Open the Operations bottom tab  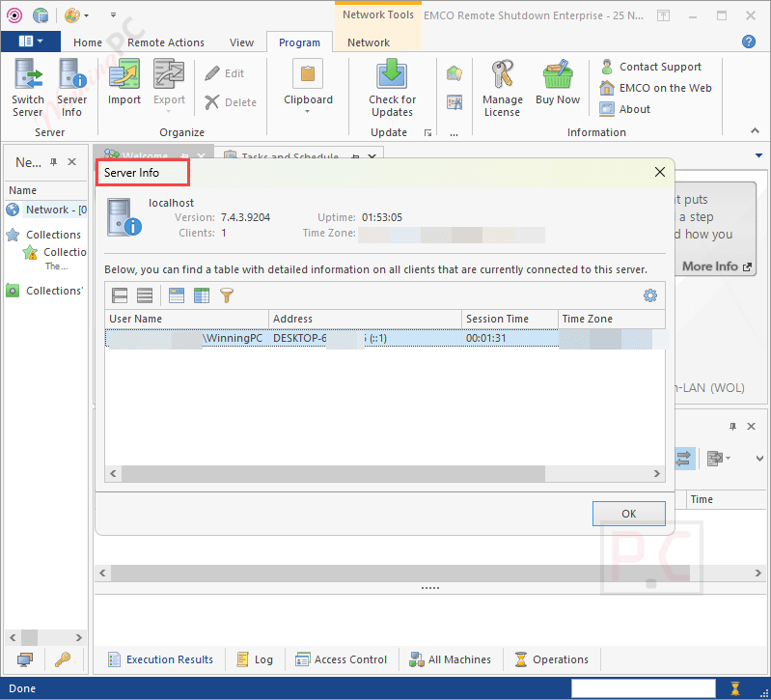[x=551, y=659]
